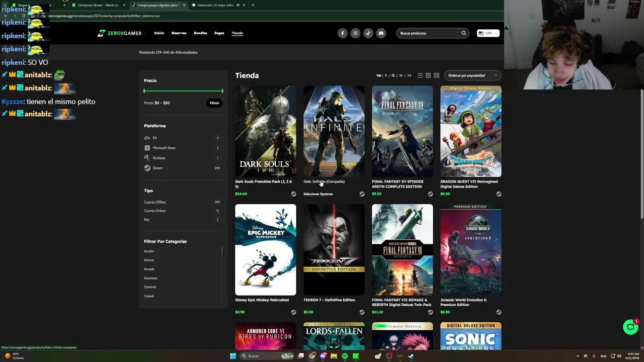Click the price slider right handle
Image resolution: width=644 pixels, height=362 pixels.
tap(222, 91)
